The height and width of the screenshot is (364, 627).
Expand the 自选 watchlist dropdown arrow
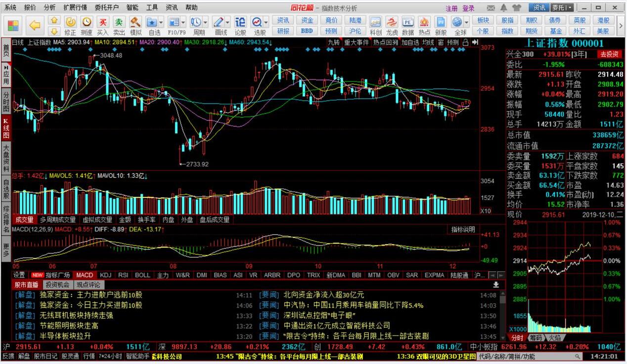(x=161, y=23)
